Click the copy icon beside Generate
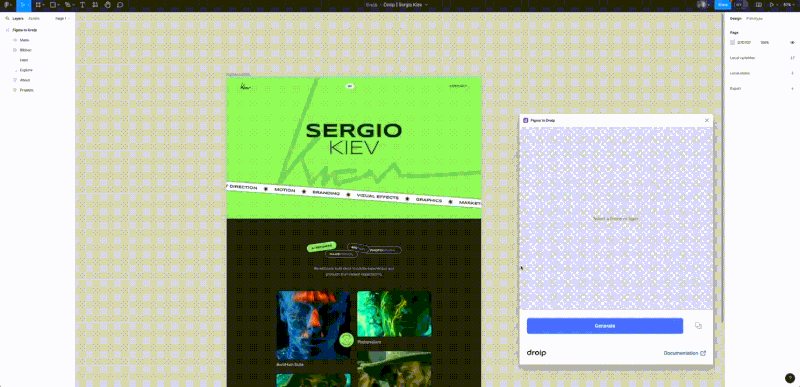Viewport: 800px width, 387px height. (698, 326)
